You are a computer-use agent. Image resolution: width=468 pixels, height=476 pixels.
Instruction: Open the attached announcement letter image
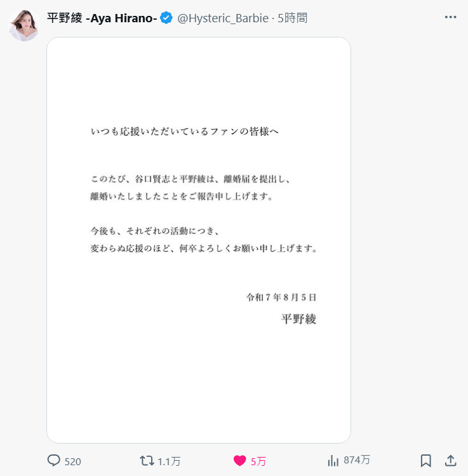tap(199, 240)
